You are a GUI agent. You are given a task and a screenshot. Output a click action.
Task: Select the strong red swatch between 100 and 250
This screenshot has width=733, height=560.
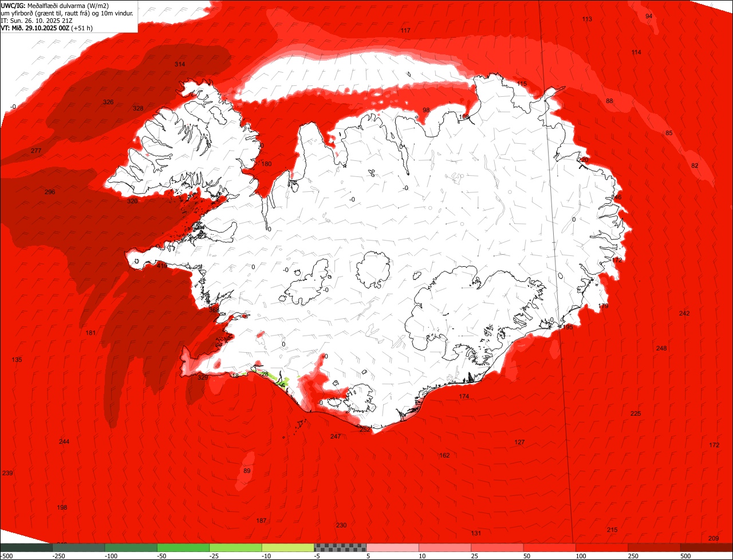(x=602, y=547)
